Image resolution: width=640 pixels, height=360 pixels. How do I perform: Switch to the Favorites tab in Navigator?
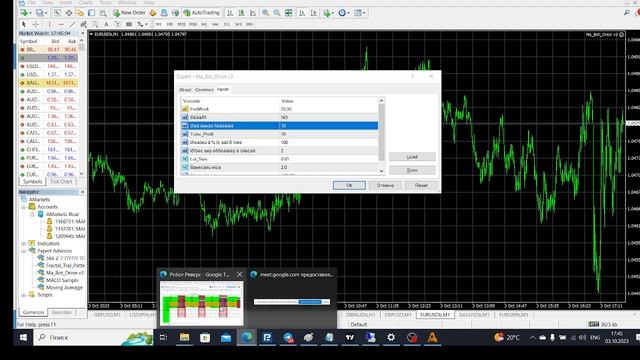pos(62,312)
